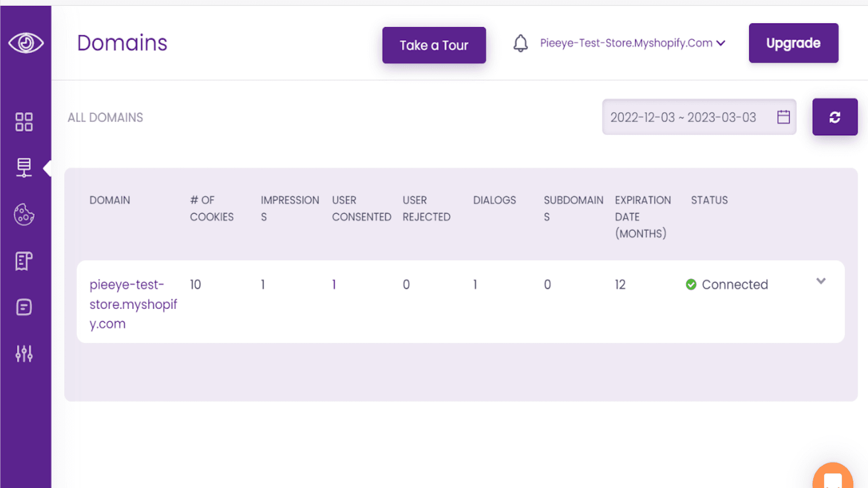Click the note icon in sidebar

tap(24, 307)
